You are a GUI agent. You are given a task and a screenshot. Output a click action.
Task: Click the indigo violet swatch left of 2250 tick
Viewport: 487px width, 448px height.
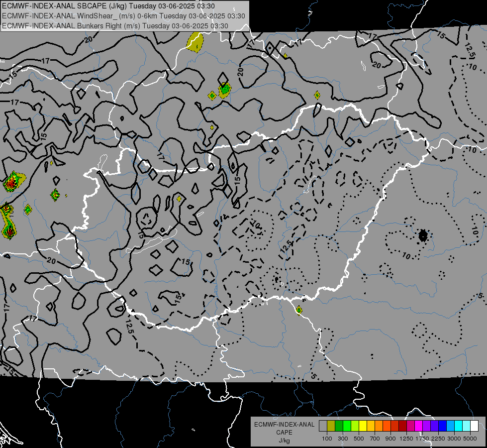434,426
